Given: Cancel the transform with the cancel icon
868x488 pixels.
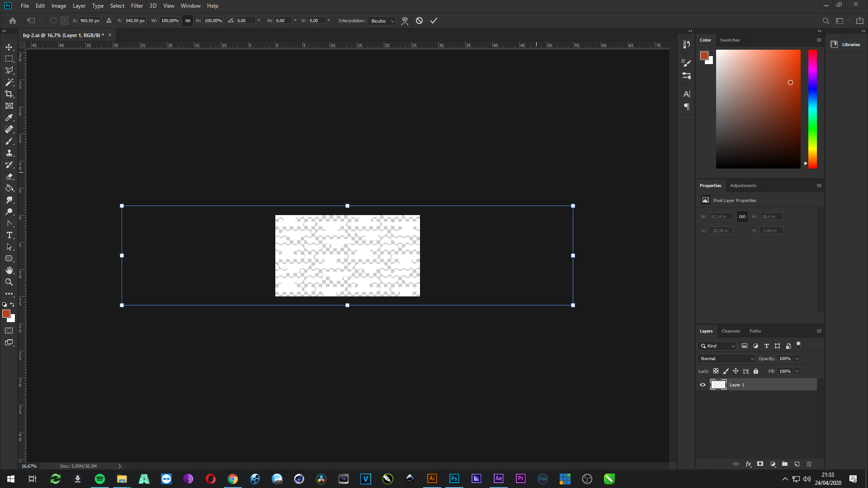Looking at the screenshot, I should [419, 20].
